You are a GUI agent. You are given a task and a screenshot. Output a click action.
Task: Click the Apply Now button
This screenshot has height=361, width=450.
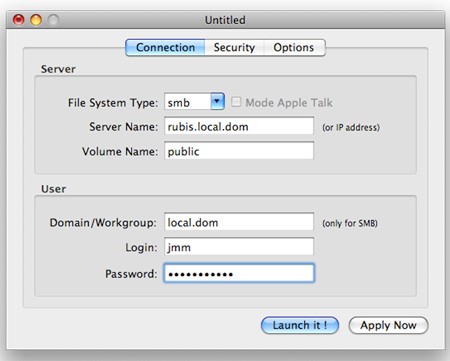point(388,325)
